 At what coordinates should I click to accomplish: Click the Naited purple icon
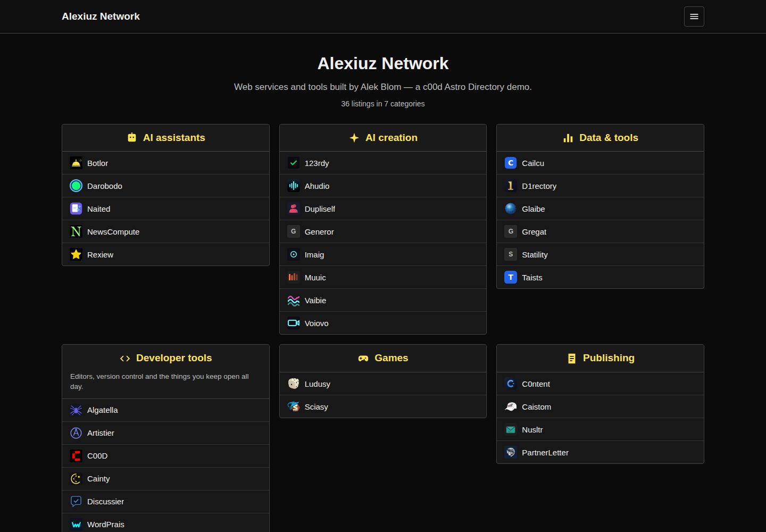76,209
